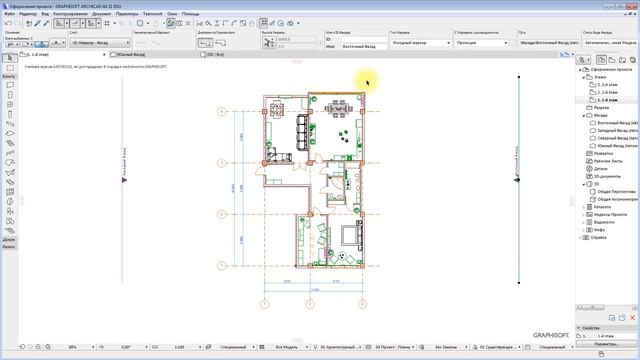Open the layer dropdown 'Маркер - Фасад'

tap(100, 42)
